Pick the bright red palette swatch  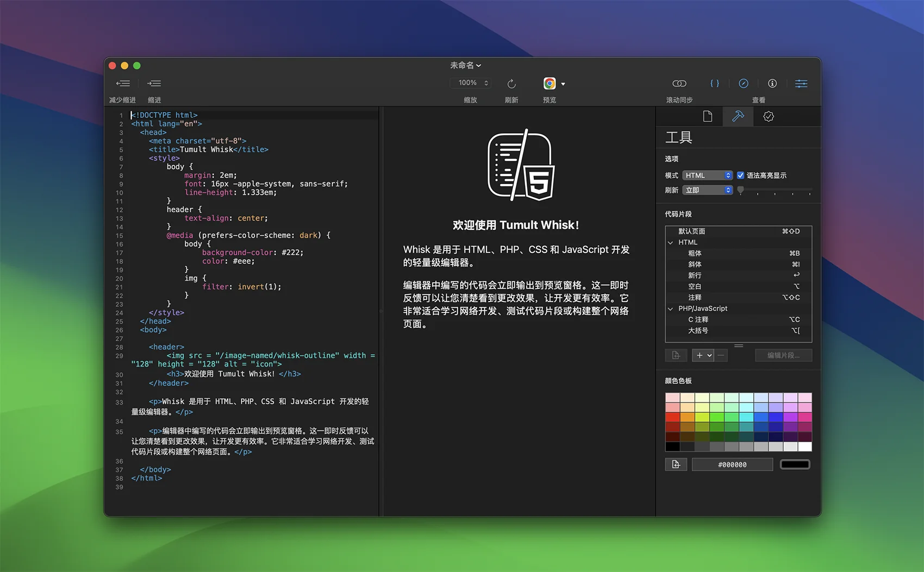[673, 417]
